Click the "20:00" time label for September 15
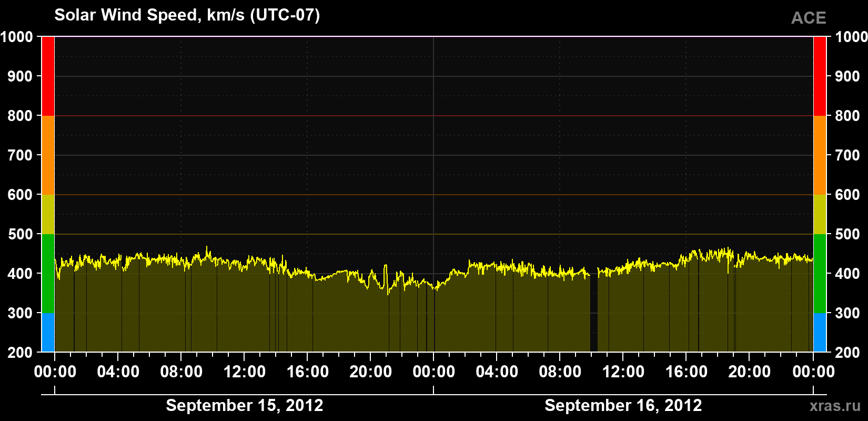 click(x=371, y=372)
